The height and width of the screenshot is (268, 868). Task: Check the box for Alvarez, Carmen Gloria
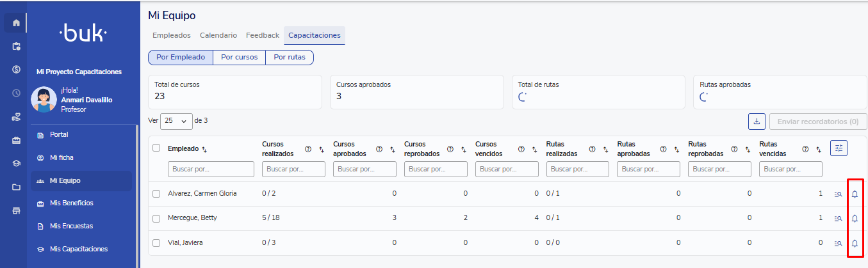coord(156,194)
